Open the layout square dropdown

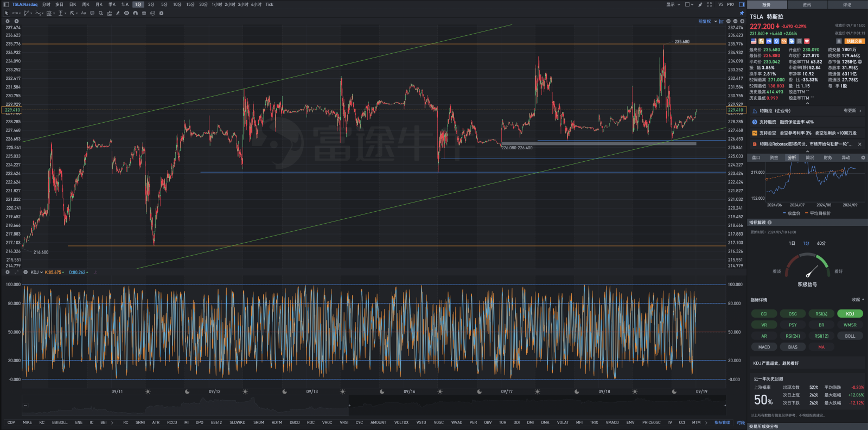(689, 4)
